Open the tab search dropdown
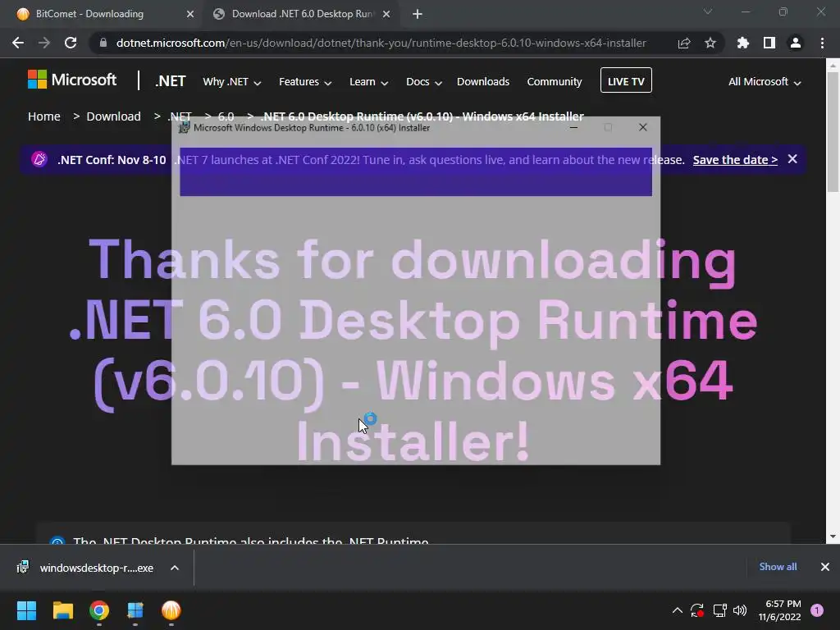The image size is (840, 630). click(708, 11)
